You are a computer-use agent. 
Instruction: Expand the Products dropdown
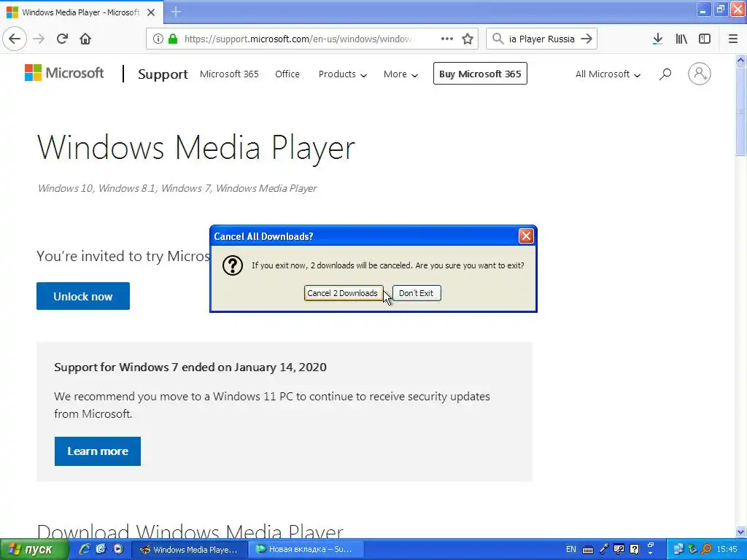click(343, 74)
